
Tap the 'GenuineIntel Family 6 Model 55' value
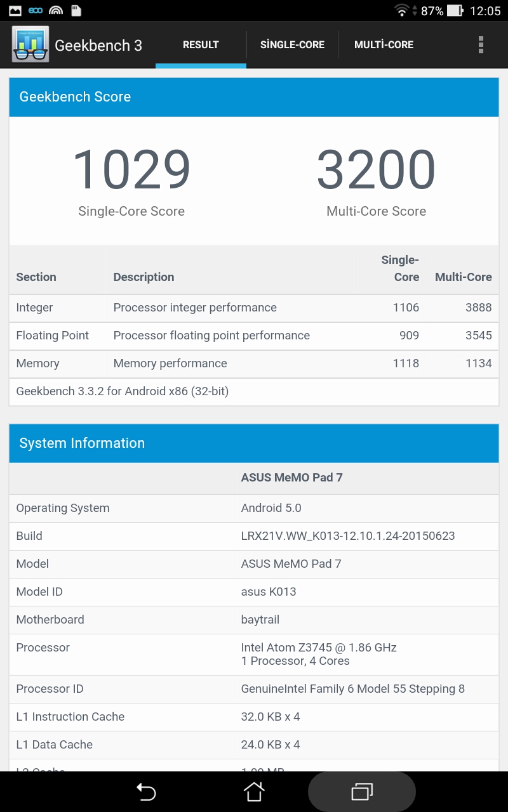tap(353, 689)
